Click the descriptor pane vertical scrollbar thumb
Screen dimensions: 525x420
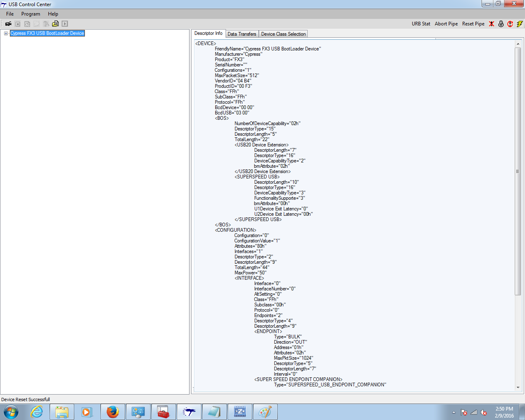(518, 171)
